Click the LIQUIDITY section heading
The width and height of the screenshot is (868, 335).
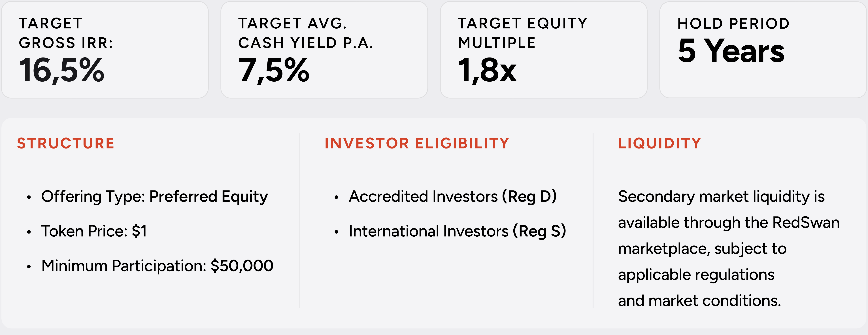pos(660,143)
